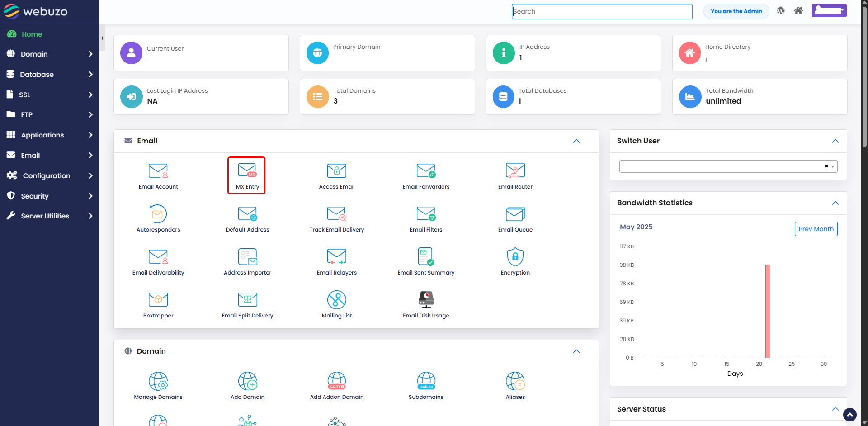Click the Search input field

coord(602,11)
